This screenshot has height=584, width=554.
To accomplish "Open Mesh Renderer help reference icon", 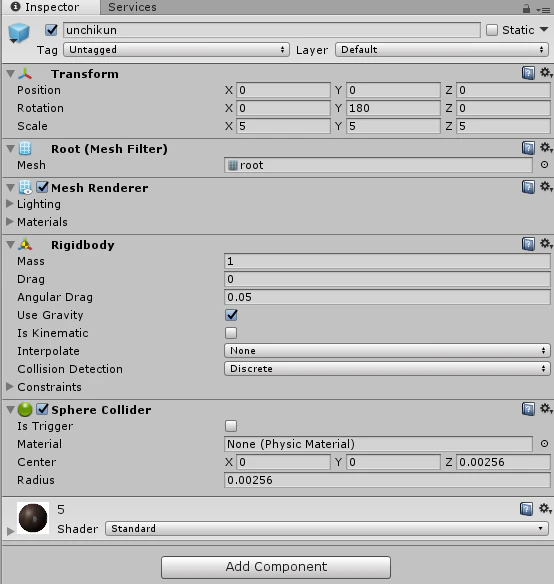I will click(x=528, y=187).
